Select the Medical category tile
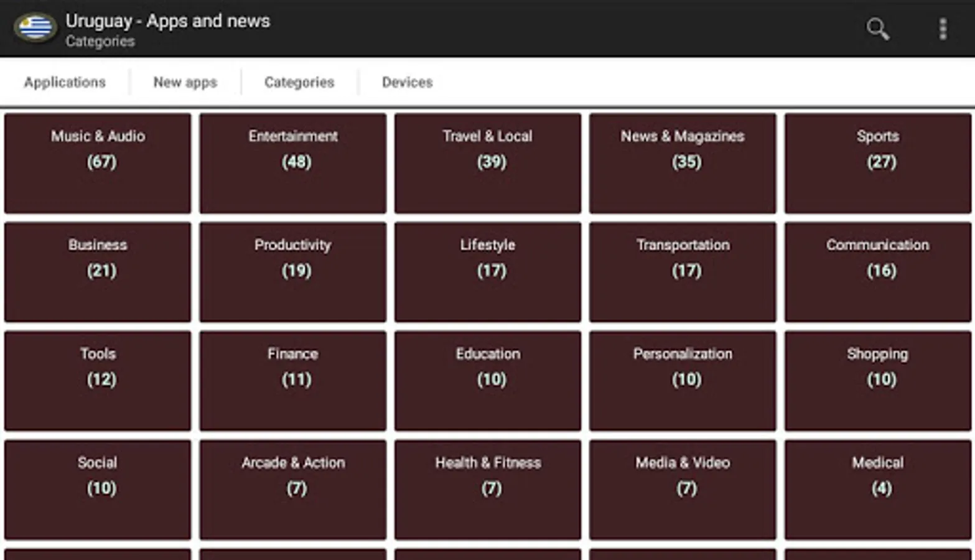This screenshot has width=975, height=560. (x=878, y=490)
